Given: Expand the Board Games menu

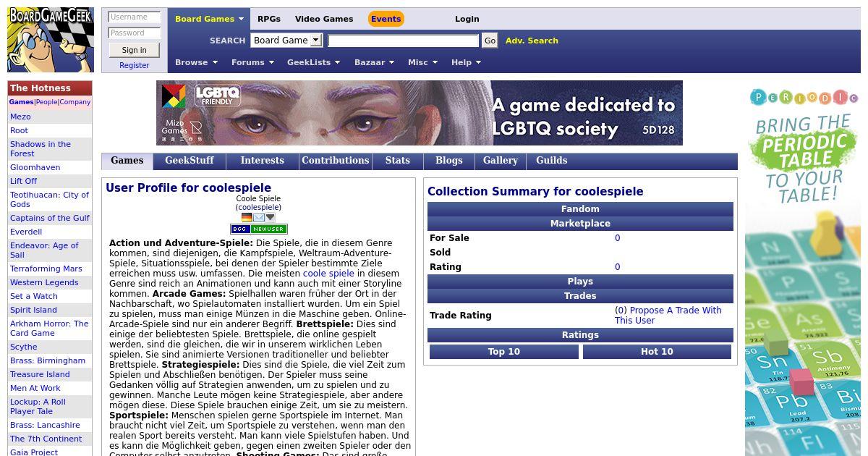Looking at the screenshot, I should click(x=209, y=19).
